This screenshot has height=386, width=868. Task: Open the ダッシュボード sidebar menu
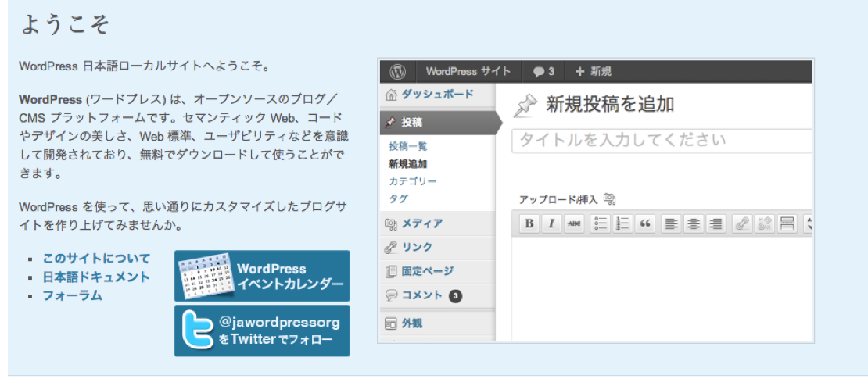point(430,95)
